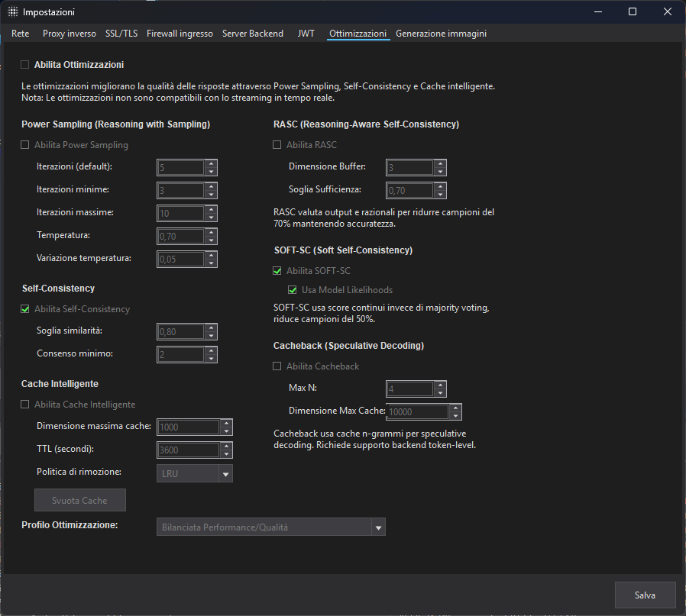The height and width of the screenshot is (616, 686).
Task: Lower Temperatura using the down arrow
Action: pyautogui.click(x=212, y=240)
